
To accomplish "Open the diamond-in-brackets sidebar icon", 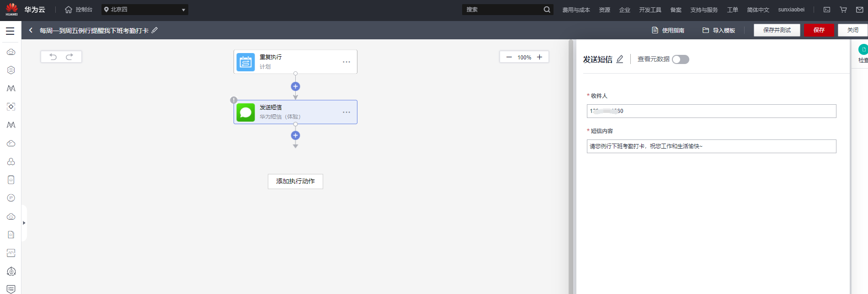I will pyautogui.click(x=11, y=107).
